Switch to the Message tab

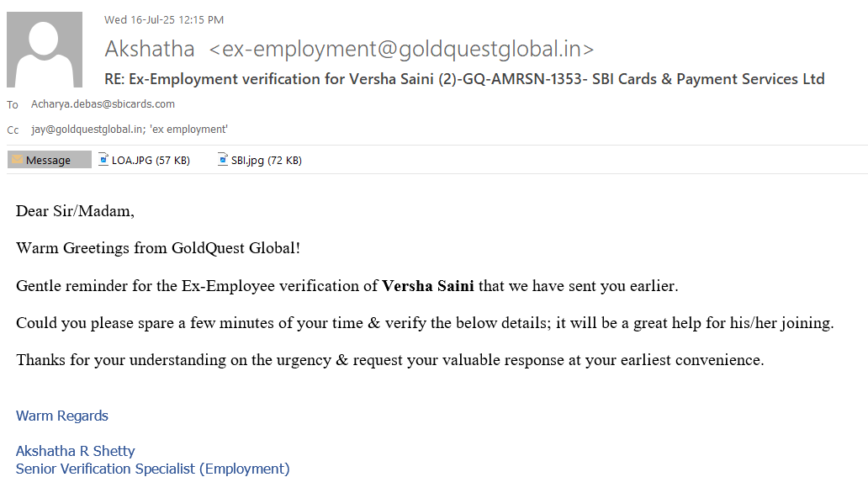49,160
